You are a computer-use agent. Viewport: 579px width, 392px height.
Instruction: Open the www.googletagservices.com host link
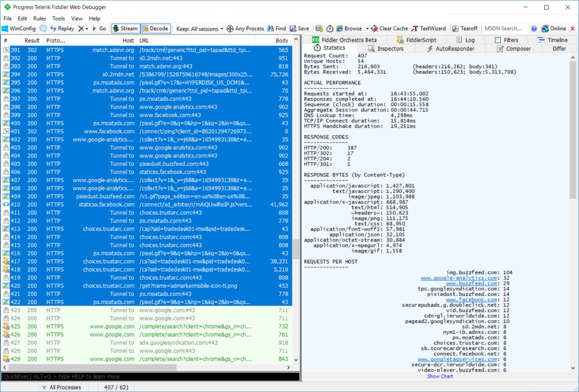pyautogui.click(x=457, y=359)
